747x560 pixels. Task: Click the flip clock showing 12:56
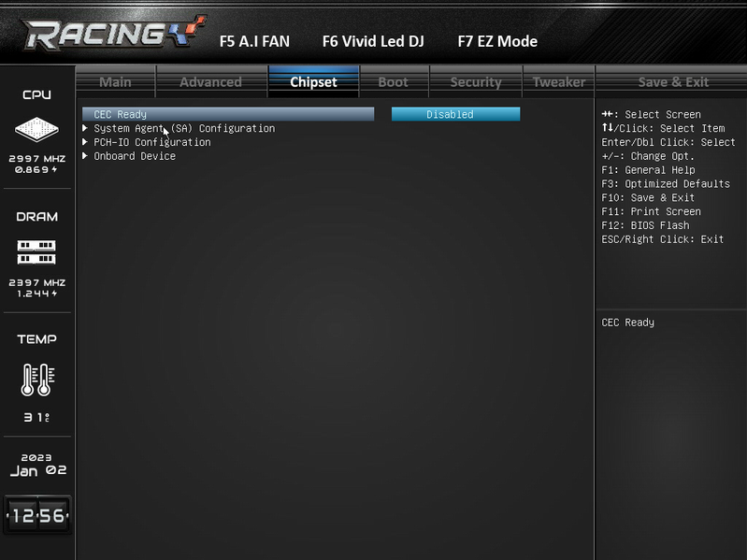(x=37, y=515)
